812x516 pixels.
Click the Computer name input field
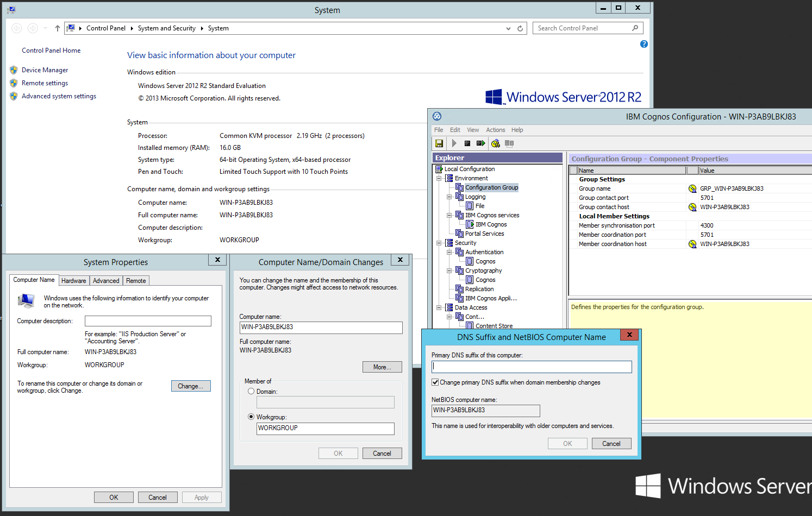[x=321, y=328]
